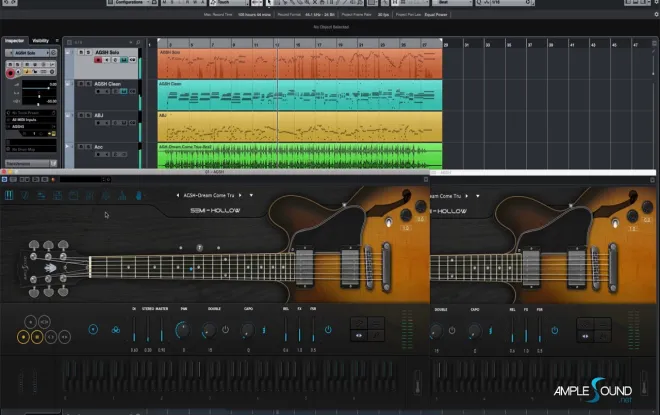Image resolution: width=660 pixels, height=415 pixels.
Task: Toggle the blue FX power button
Action: (328, 330)
